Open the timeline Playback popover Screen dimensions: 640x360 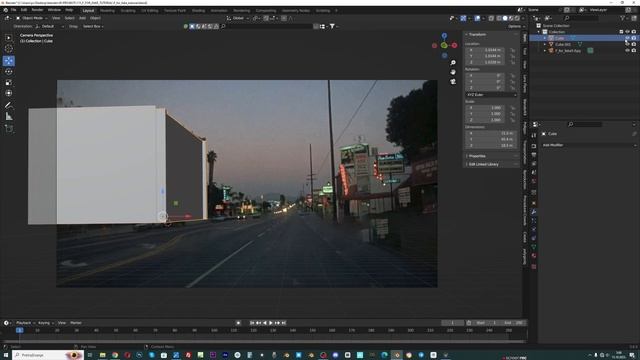coord(25,323)
